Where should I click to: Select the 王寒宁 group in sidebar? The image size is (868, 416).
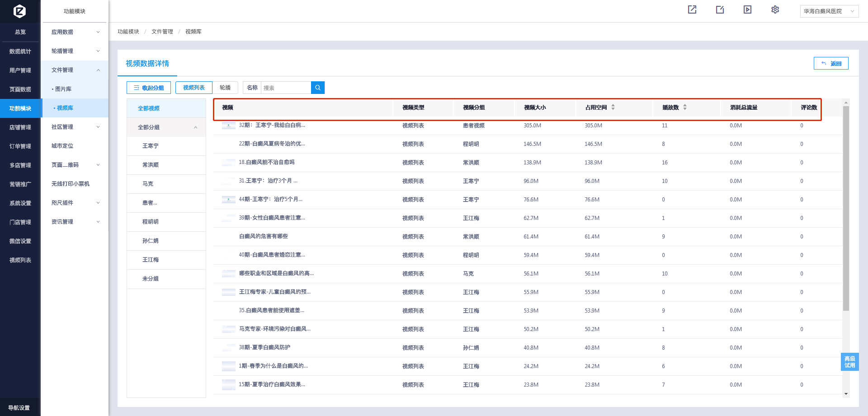[x=151, y=146]
